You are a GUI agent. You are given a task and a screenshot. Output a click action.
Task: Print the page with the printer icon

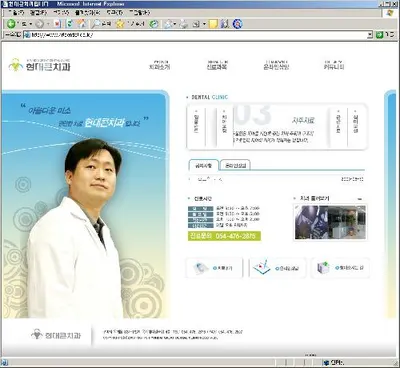click(x=184, y=24)
